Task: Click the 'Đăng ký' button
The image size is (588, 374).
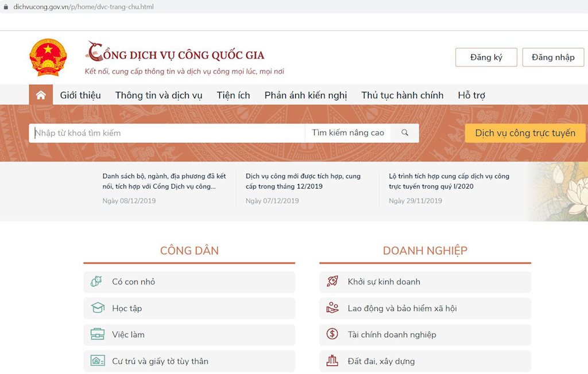Action: coord(486,57)
